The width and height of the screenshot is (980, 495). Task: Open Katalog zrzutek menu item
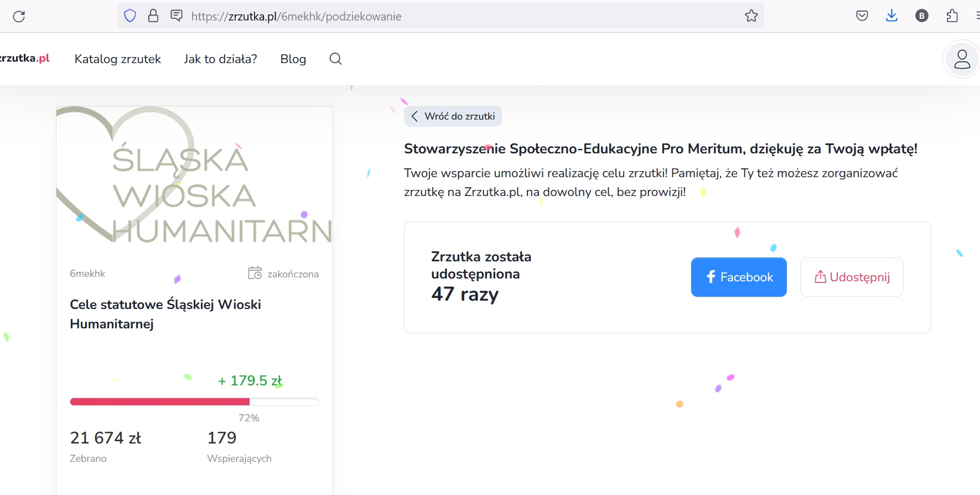pos(118,59)
